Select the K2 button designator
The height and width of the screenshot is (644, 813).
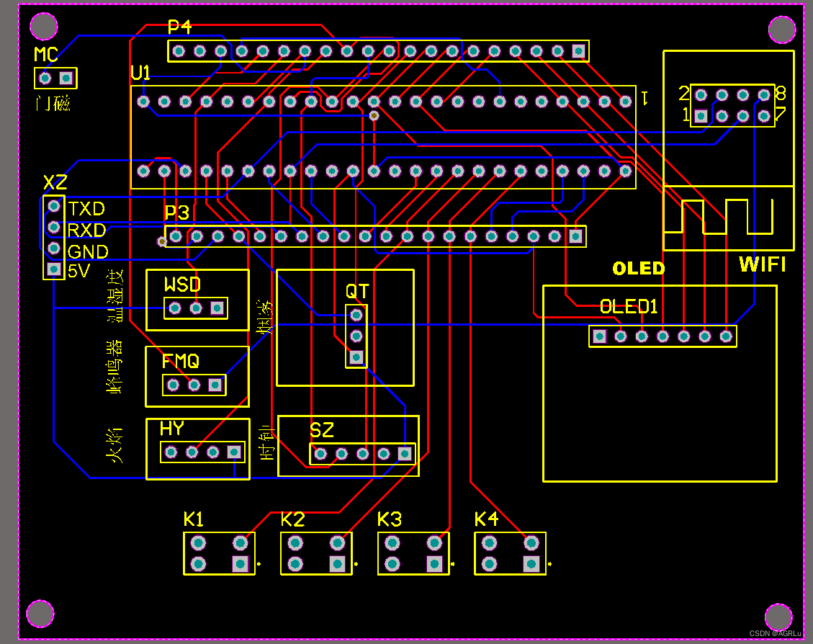292,519
